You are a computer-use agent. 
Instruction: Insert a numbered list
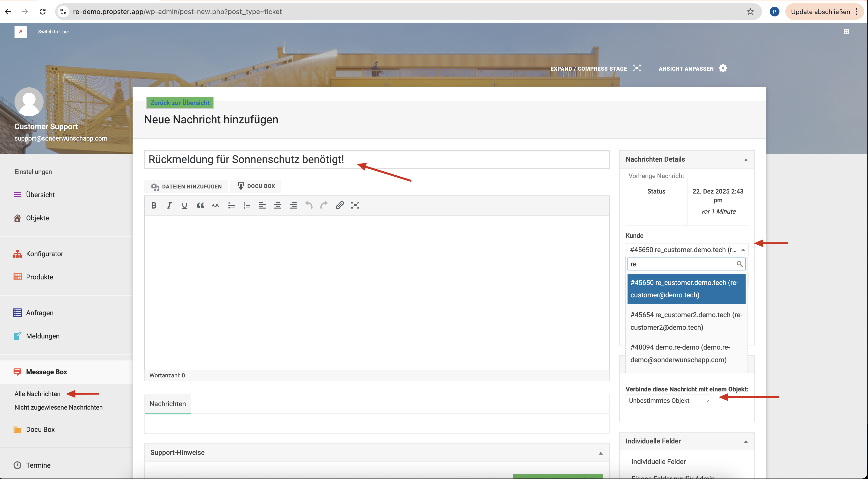(247, 205)
